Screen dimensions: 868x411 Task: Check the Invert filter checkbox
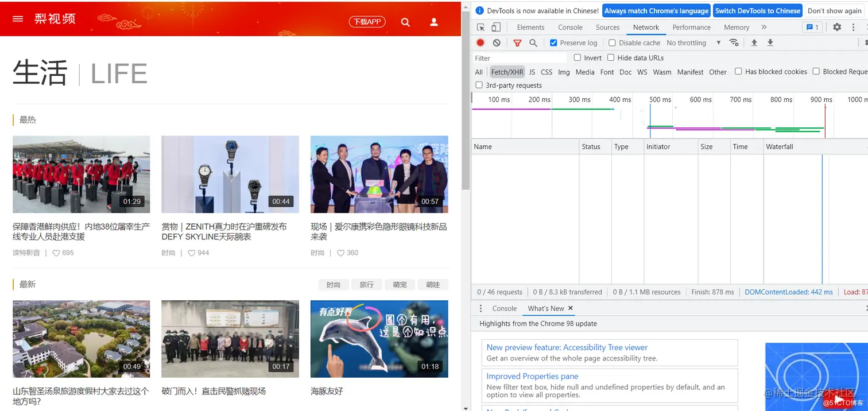click(578, 57)
